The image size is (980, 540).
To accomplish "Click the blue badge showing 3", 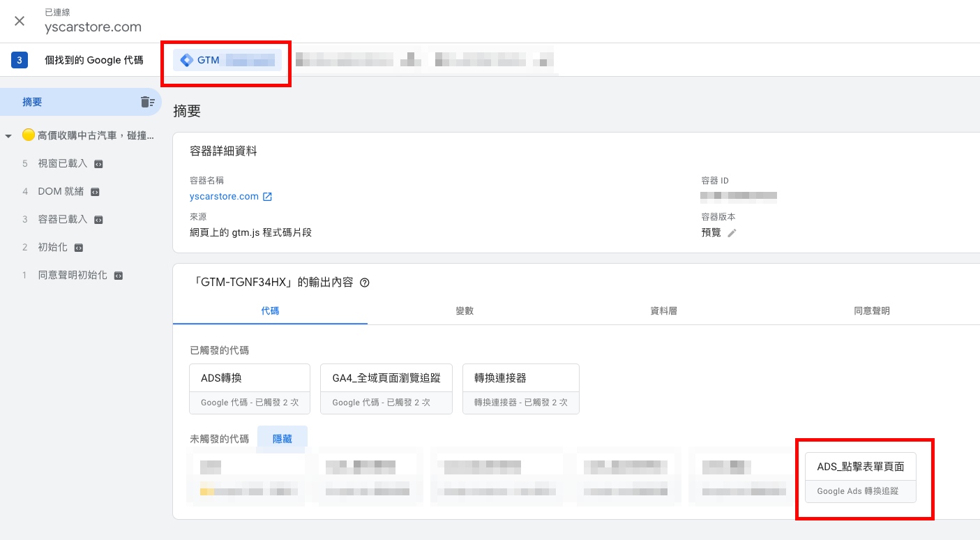I will (20, 60).
